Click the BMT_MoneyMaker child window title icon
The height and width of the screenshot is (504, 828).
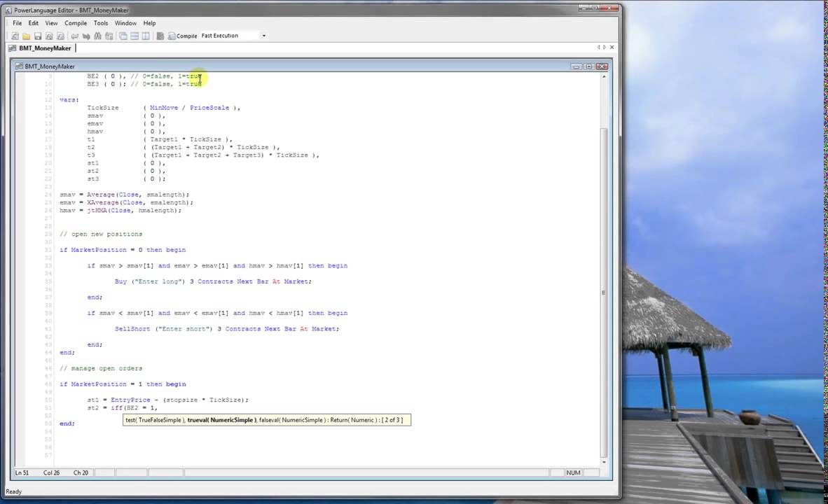[x=19, y=66]
